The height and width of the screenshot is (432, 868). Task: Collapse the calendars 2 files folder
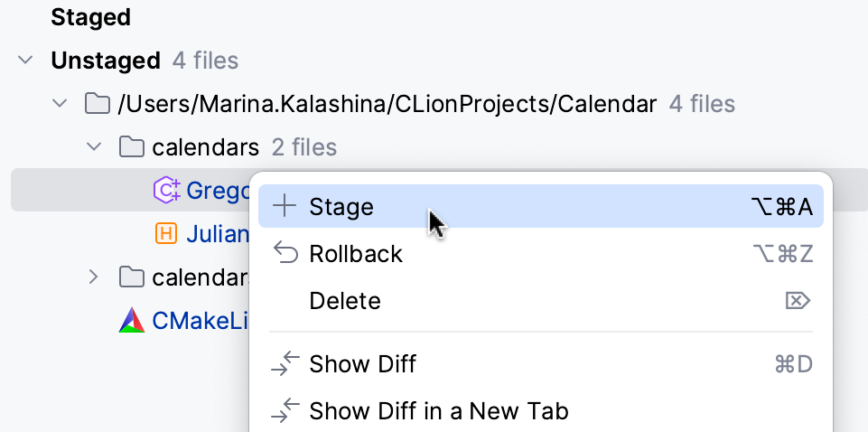click(94, 147)
